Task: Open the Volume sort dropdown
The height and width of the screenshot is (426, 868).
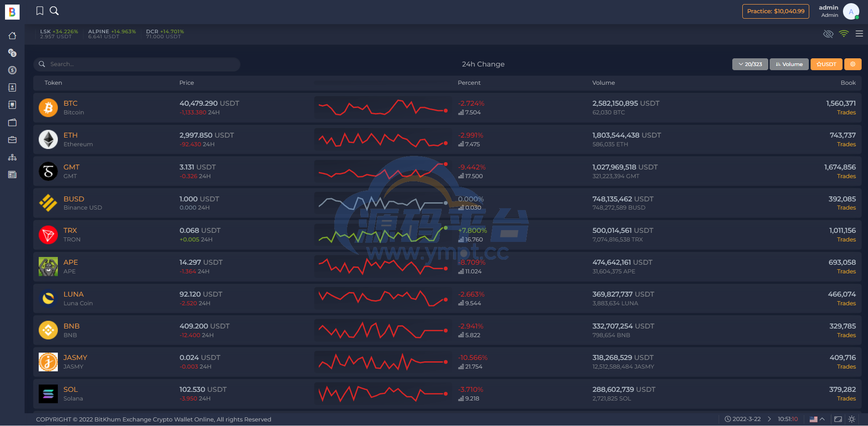Action: (789, 64)
